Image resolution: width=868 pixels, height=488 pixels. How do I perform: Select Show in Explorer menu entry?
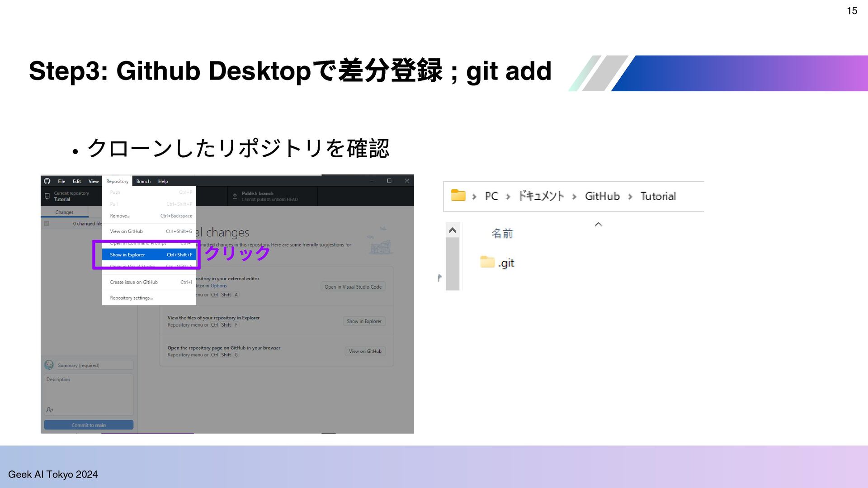point(149,255)
